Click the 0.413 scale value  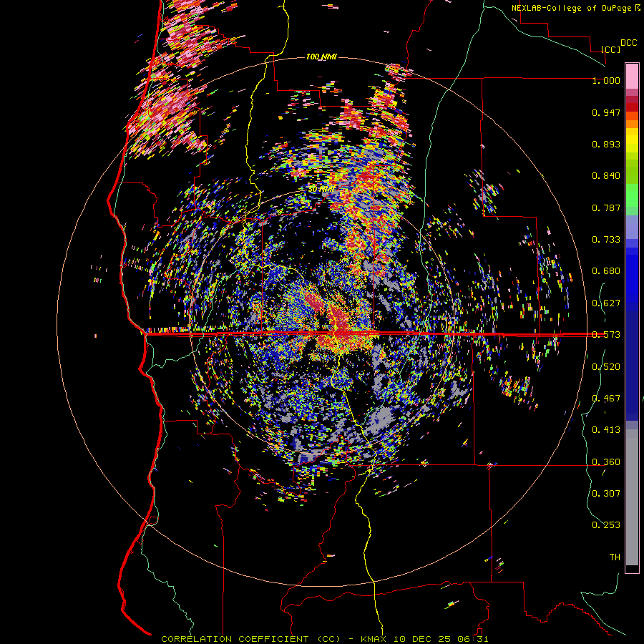tap(606, 430)
